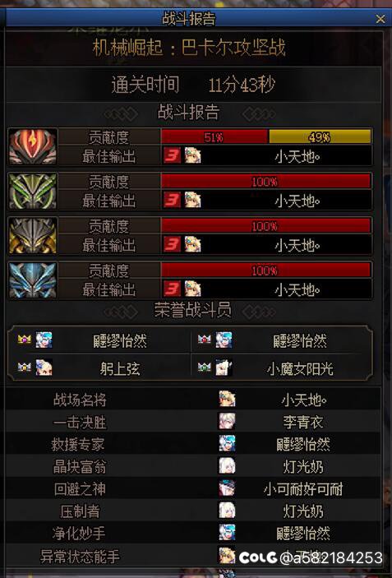Viewport: 392px width, 578px height.
Task: Click the avatar beside 灯光奶 in 压制者 row
Action: (227, 511)
